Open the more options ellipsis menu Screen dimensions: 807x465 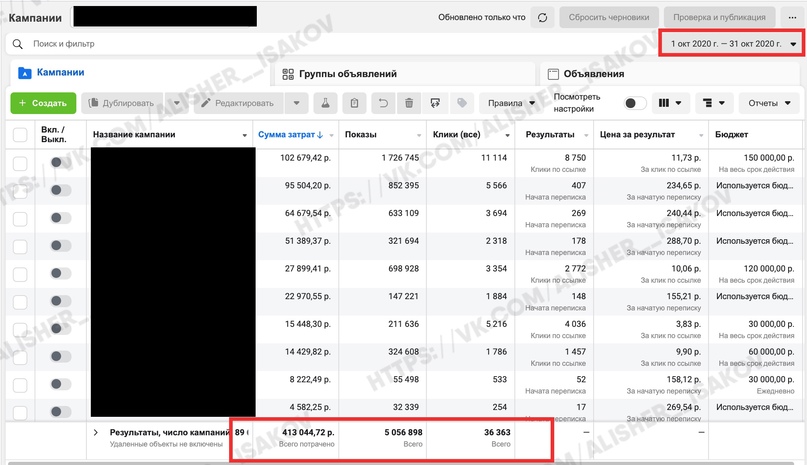point(792,18)
